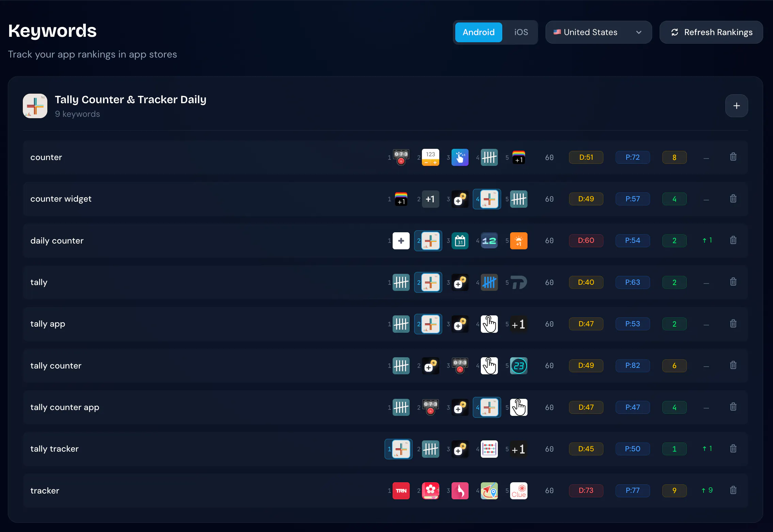773x532 pixels.
Task: Open the TRN app in tracker row
Action: (x=401, y=491)
